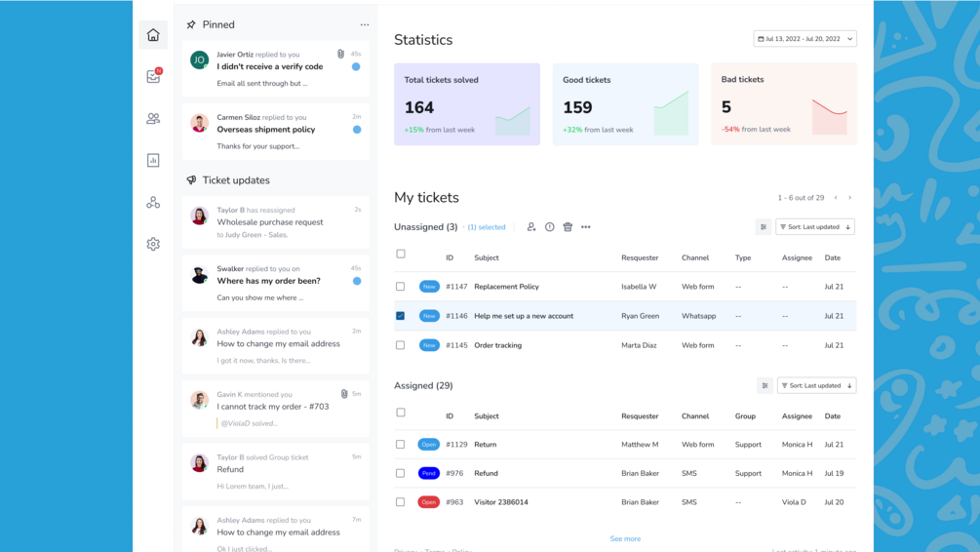Open the Assigned Sort: Last updated dropdown
Viewport: 980px width, 552px height.
[816, 385]
